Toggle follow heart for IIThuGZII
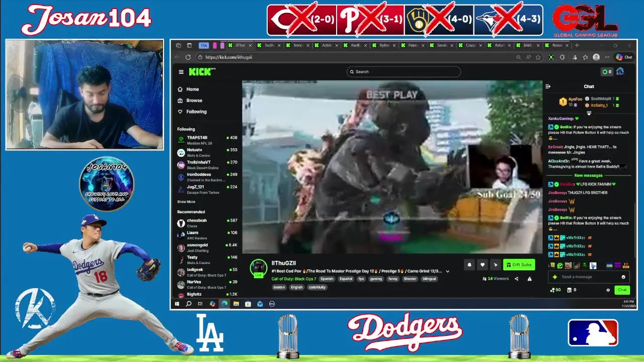This screenshot has height=362, width=644. 482,265
